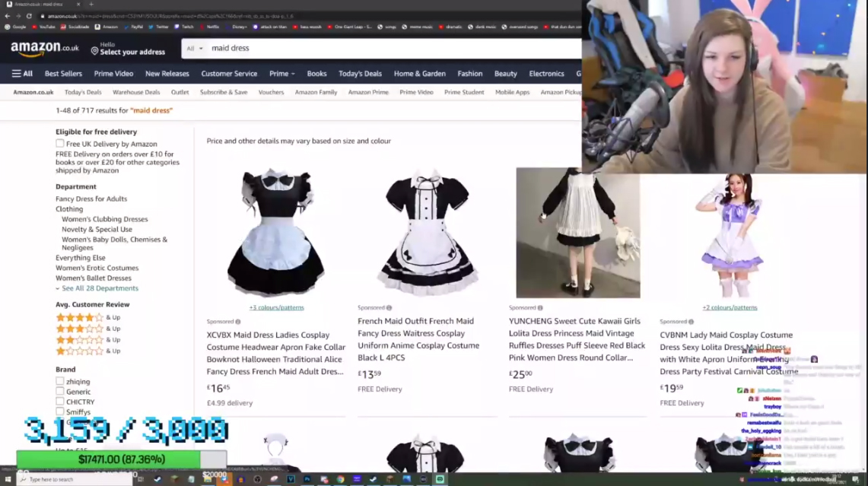Open the Amazon bookmark
Viewport: 868px width, 486px height.
pos(107,27)
